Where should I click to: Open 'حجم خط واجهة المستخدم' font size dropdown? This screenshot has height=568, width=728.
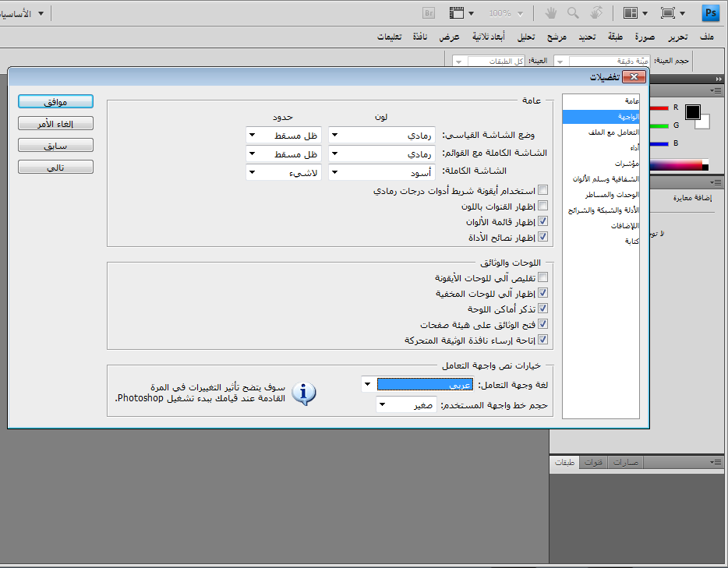[x=406, y=404]
